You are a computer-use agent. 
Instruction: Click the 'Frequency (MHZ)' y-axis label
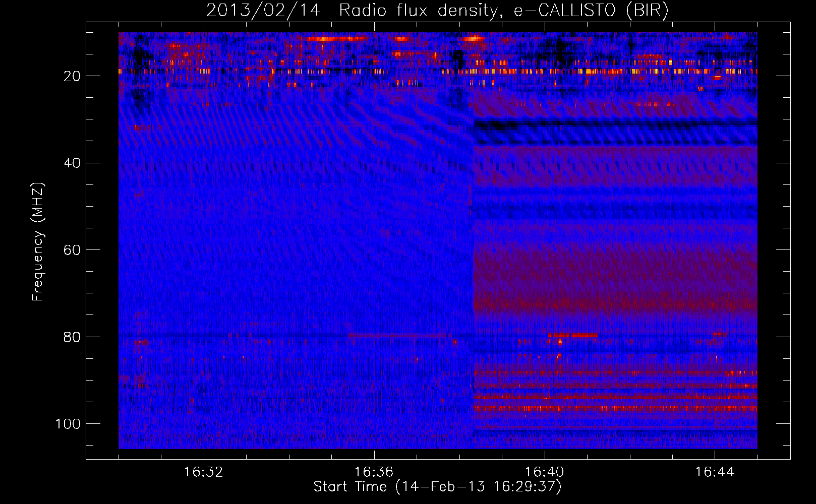38,241
